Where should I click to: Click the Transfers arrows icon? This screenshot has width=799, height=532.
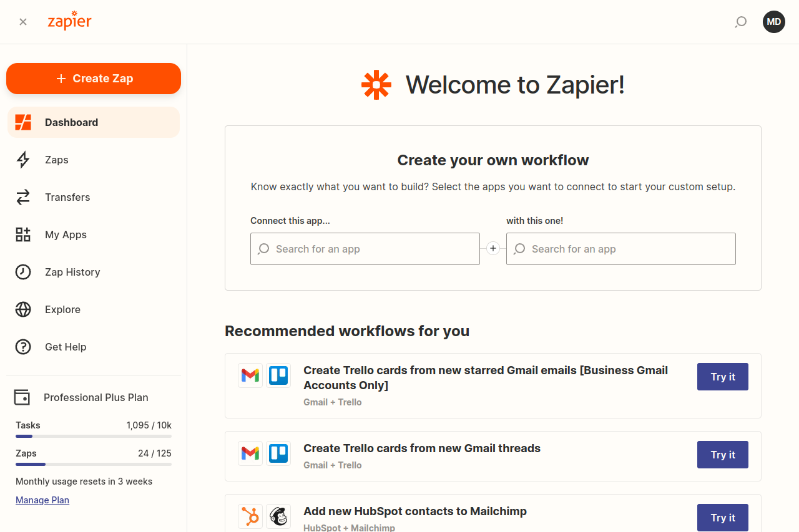pos(23,197)
